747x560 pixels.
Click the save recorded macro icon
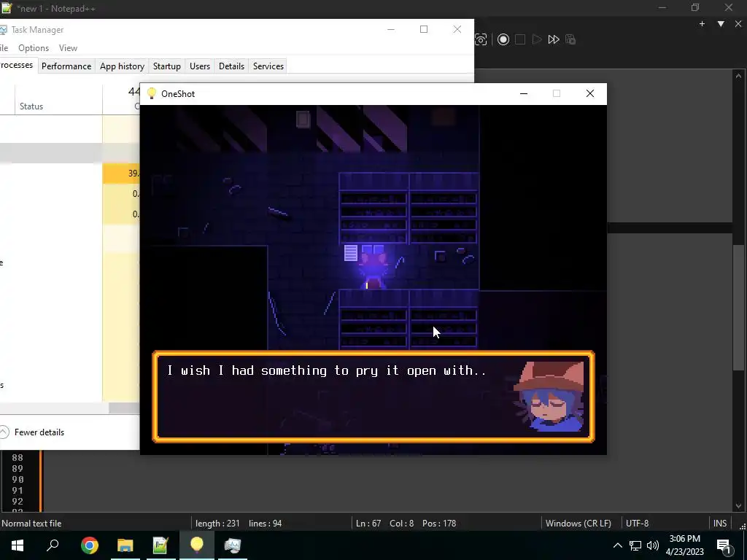click(570, 39)
